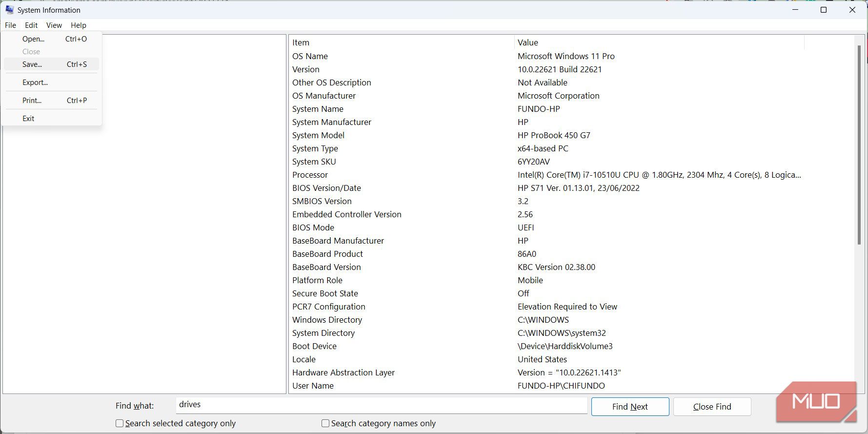Click value x64-based PC

coord(543,148)
